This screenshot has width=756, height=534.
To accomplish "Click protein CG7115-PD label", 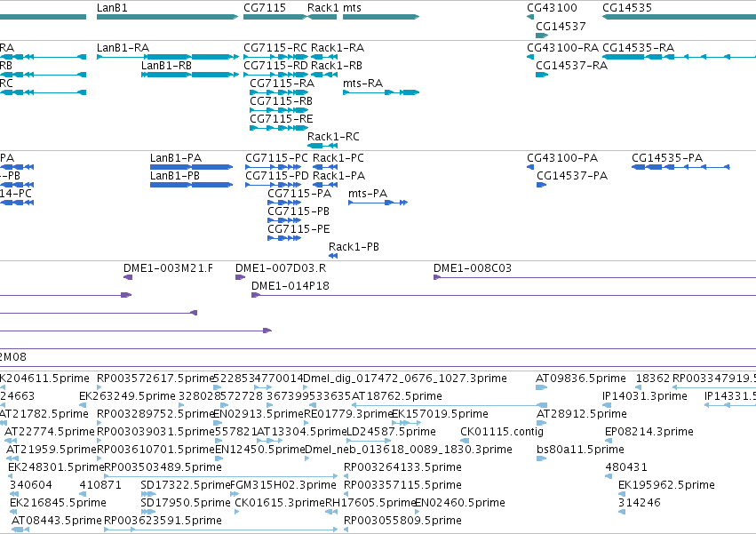I will coord(277,176).
